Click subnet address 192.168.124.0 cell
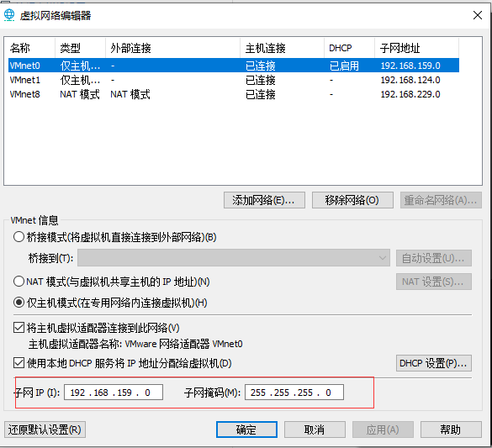Viewport: 492px width, 448px height. tap(410, 80)
